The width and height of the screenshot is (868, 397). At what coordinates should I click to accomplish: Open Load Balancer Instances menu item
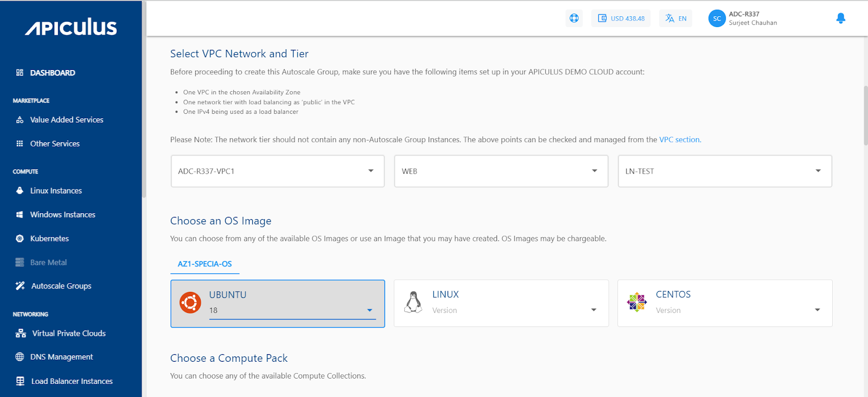pos(72,381)
